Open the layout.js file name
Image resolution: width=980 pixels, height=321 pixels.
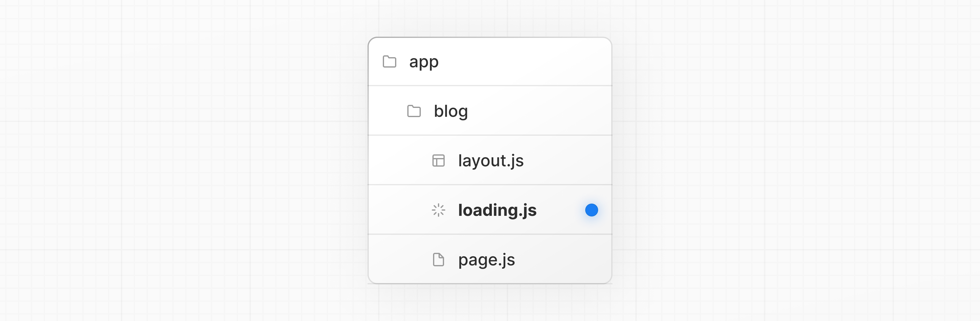pos(490,161)
